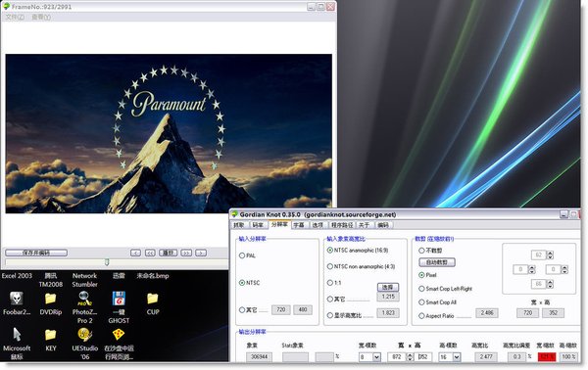Click the Network Stumbler desktop label
This screenshot has width=588, height=370.
pyautogui.click(x=84, y=280)
